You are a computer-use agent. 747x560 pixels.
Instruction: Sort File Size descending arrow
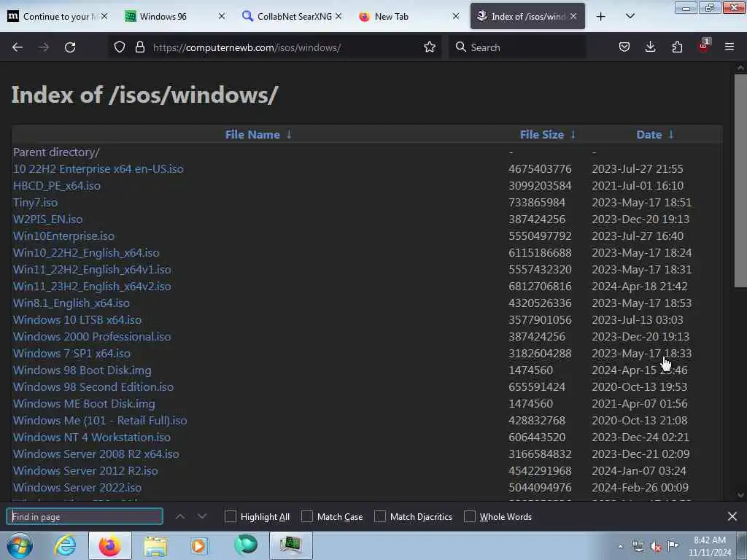click(x=573, y=135)
